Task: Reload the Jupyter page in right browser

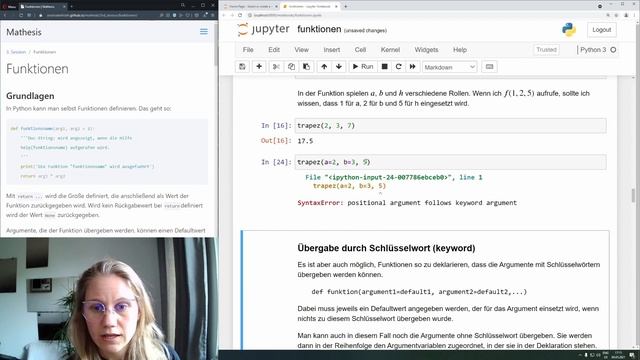Action: [240, 15]
